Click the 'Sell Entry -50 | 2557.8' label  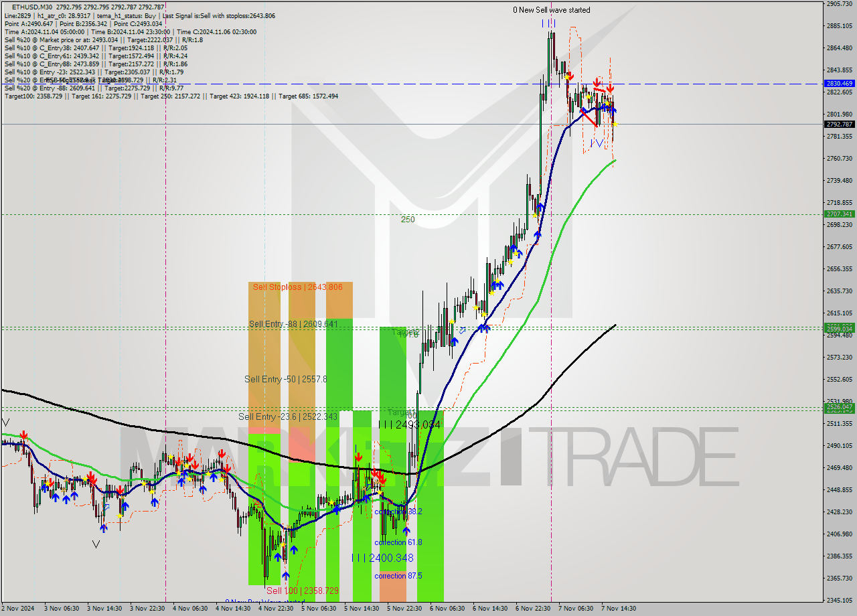(286, 379)
